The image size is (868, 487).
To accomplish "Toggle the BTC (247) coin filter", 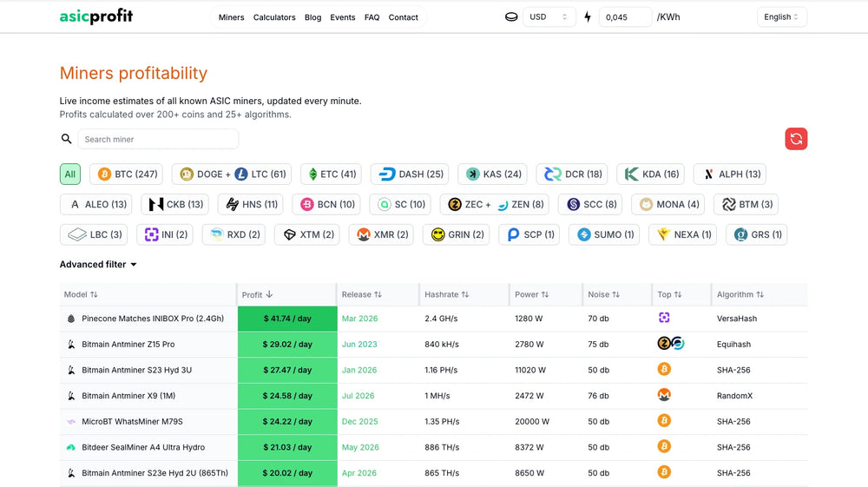I will pos(128,174).
